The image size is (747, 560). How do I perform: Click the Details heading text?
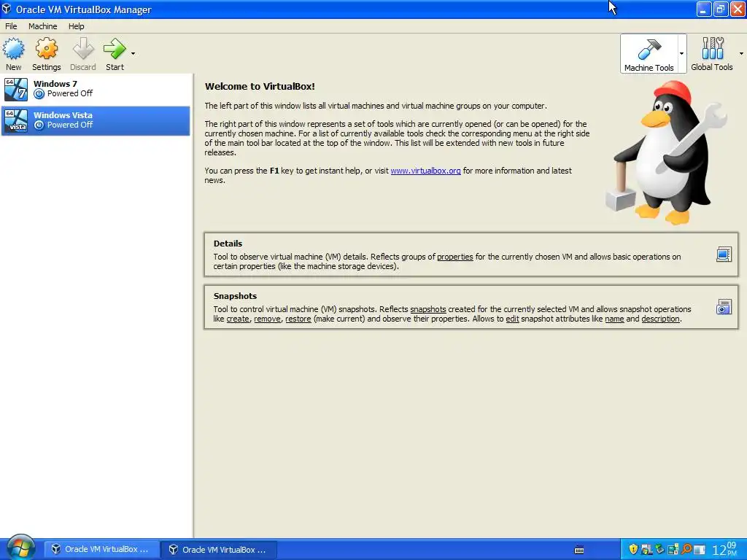228,244
